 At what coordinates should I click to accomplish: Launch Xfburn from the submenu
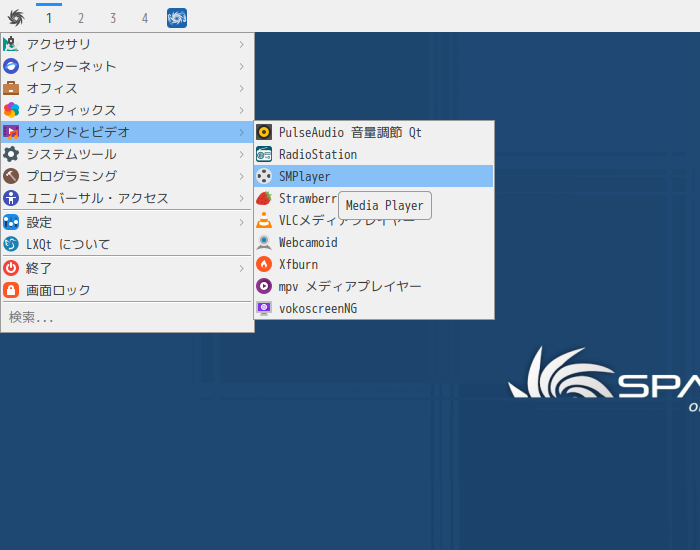[x=374, y=264]
